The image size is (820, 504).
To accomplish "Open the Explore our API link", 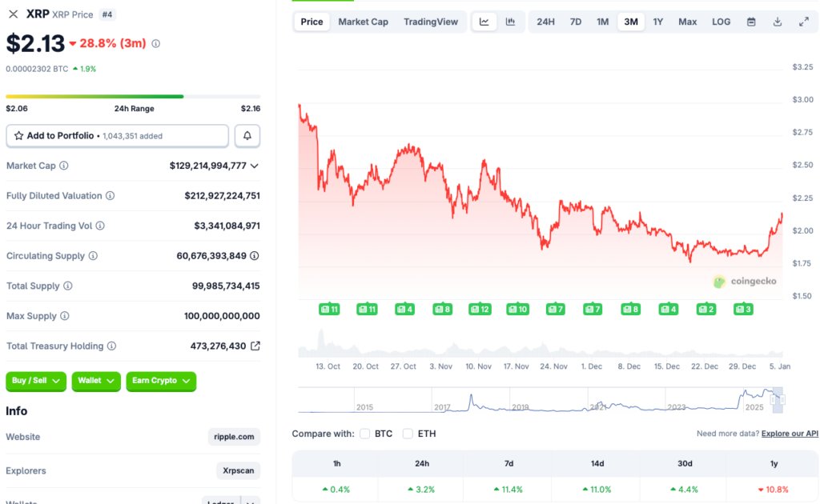I will pos(790,433).
